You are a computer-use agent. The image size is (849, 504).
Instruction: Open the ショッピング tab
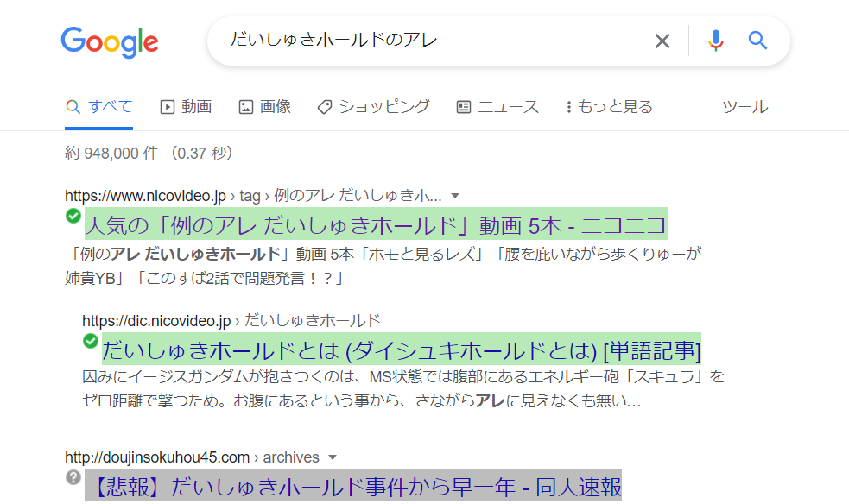[374, 106]
